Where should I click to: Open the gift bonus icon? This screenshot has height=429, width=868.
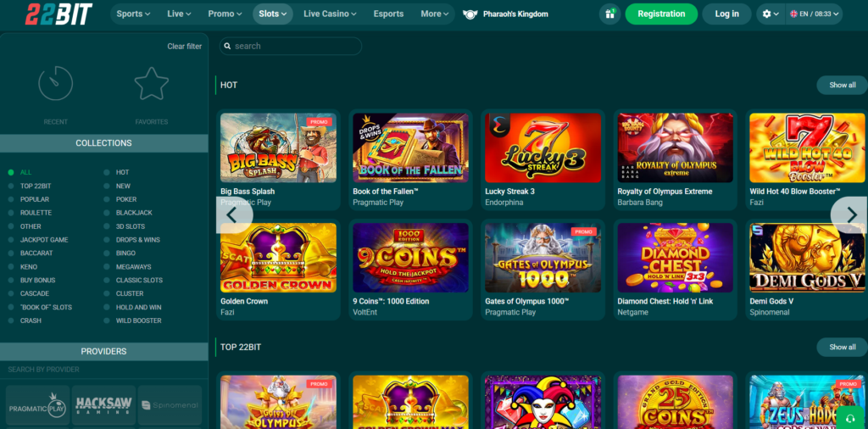(x=609, y=14)
